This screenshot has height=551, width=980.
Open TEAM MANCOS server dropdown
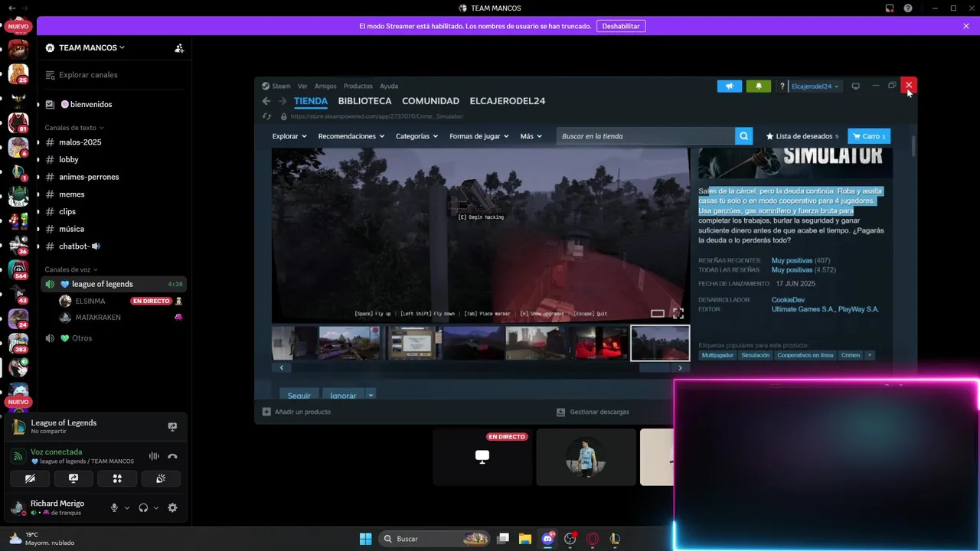[x=92, y=47]
